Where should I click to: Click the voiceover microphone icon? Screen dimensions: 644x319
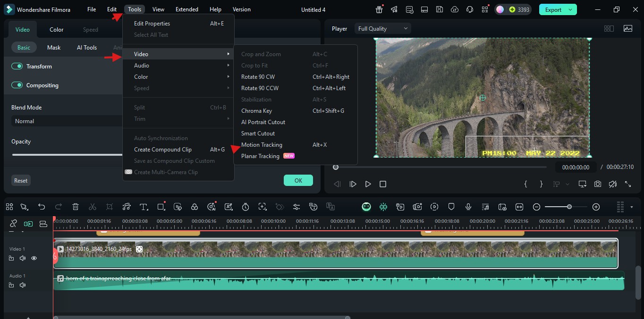[x=468, y=207]
